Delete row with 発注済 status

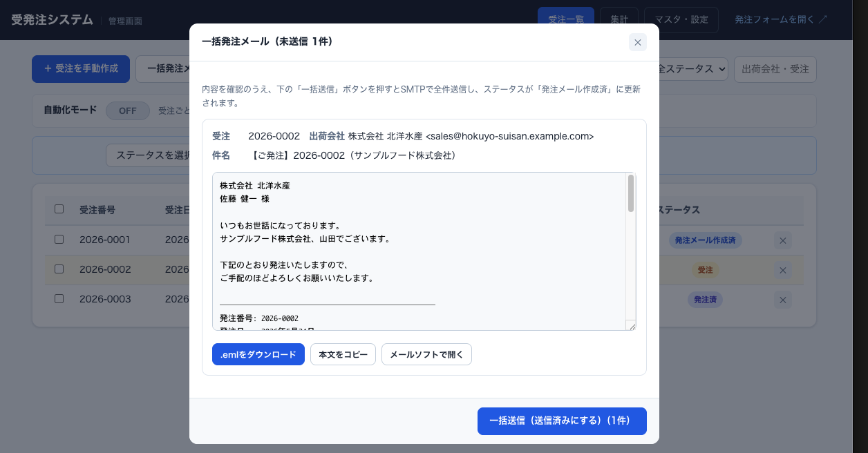pyautogui.click(x=783, y=300)
